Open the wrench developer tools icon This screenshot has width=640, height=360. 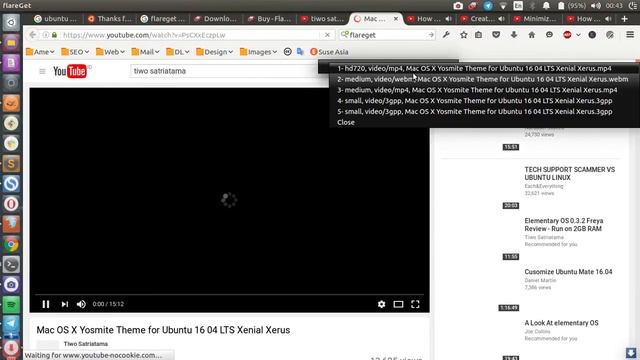pyautogui.click(x=446, y=35)
